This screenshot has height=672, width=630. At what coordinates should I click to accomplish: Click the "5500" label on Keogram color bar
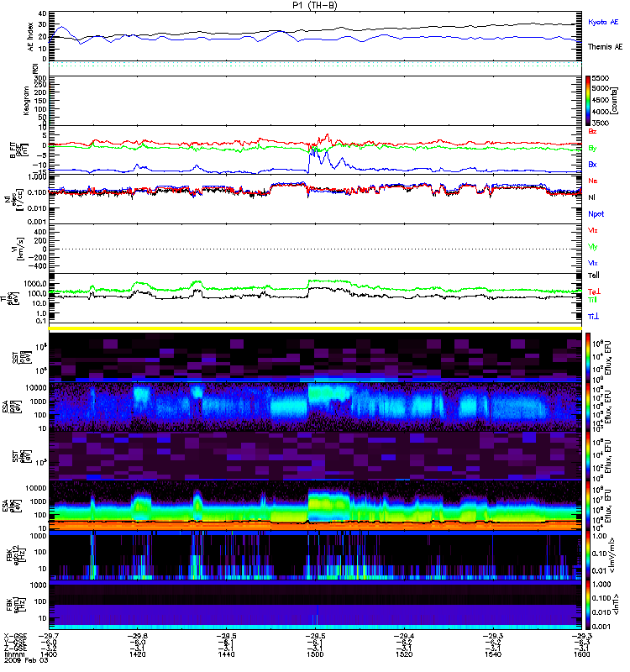click(601, 78)
